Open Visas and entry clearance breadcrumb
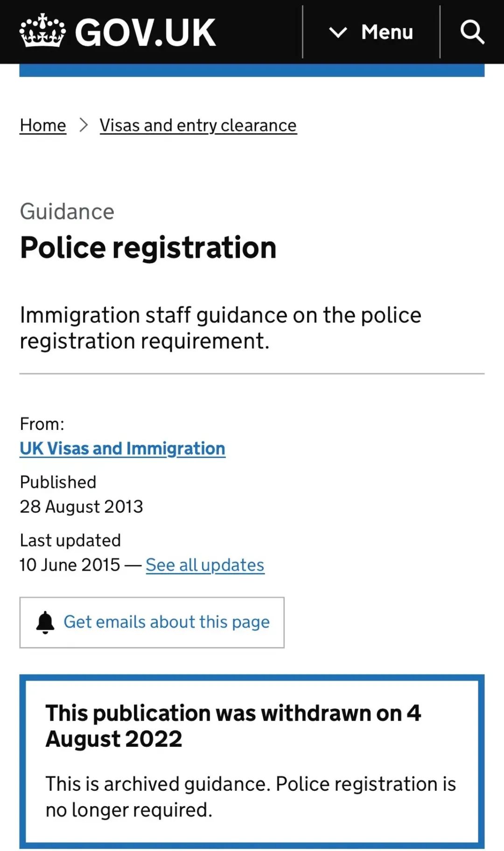The height and width of the screenshot is (851, 504). [x=198, y=125]
